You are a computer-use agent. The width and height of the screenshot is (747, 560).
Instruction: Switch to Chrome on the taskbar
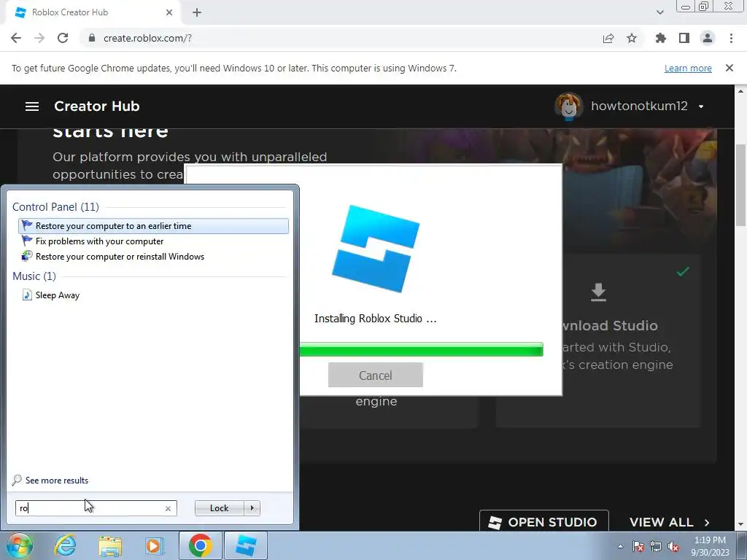(200, 545)
